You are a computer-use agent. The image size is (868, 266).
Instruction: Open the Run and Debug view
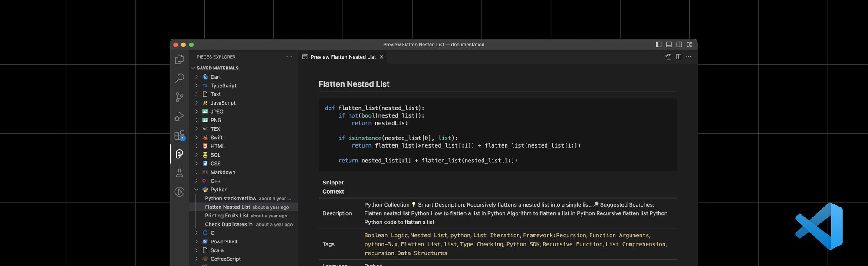[179, 116]
